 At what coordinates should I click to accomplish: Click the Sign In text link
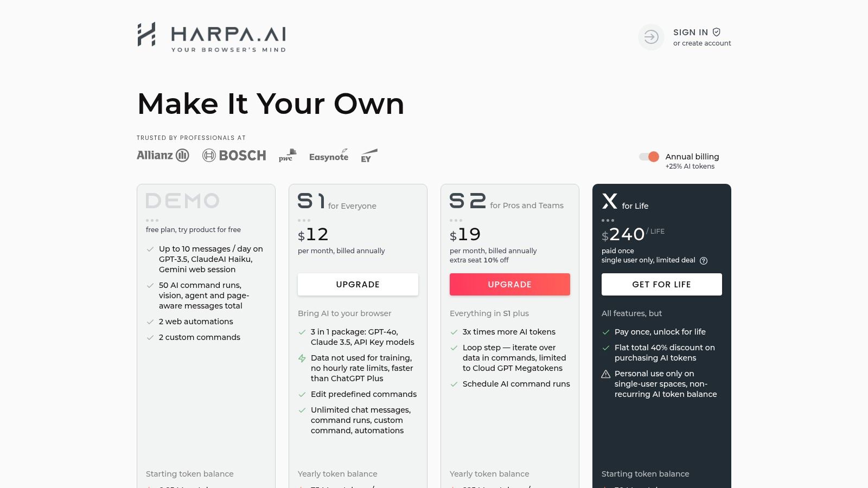pyautogui.click(x=690, y=33)
